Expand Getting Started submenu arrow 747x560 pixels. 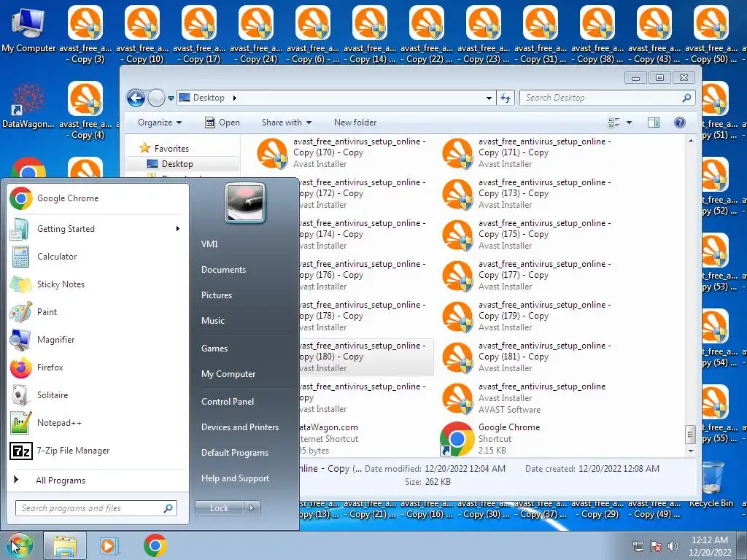click(178, 229)
